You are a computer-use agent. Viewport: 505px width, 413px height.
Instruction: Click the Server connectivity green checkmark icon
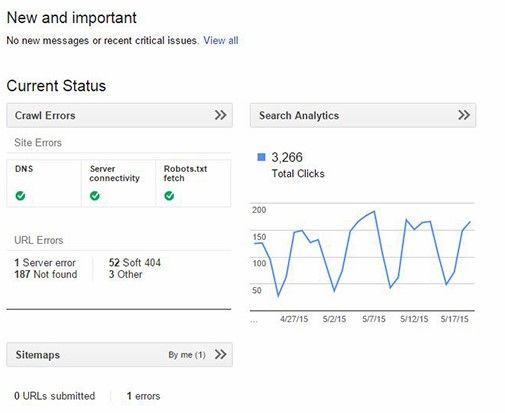pyautogui.click(x=95, y=196)
